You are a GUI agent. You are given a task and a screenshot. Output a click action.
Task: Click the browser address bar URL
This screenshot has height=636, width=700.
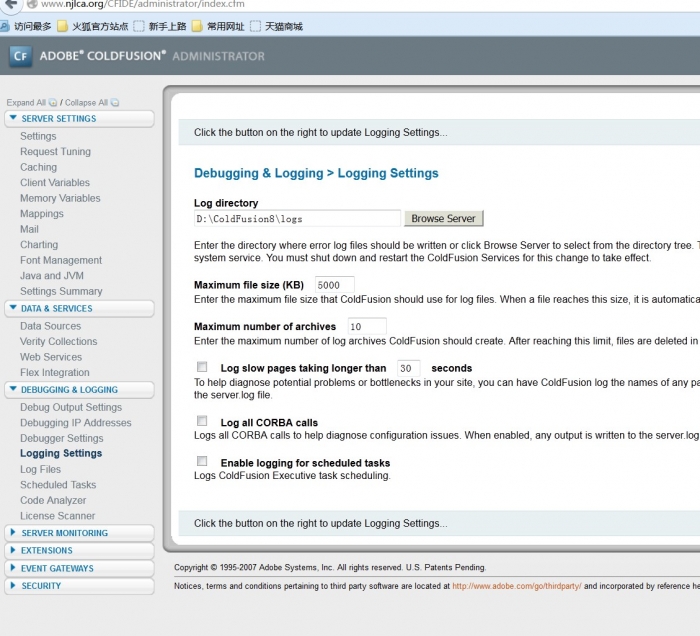coord(143,4)
